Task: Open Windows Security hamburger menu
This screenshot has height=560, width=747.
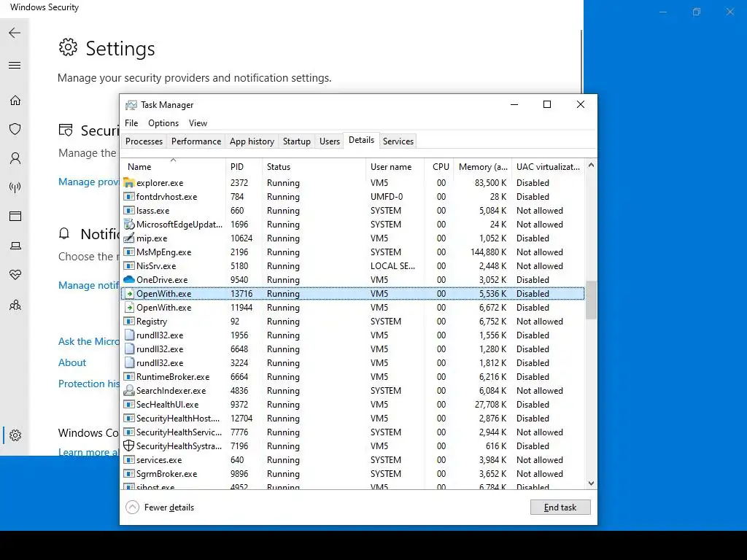Action: 15,65
